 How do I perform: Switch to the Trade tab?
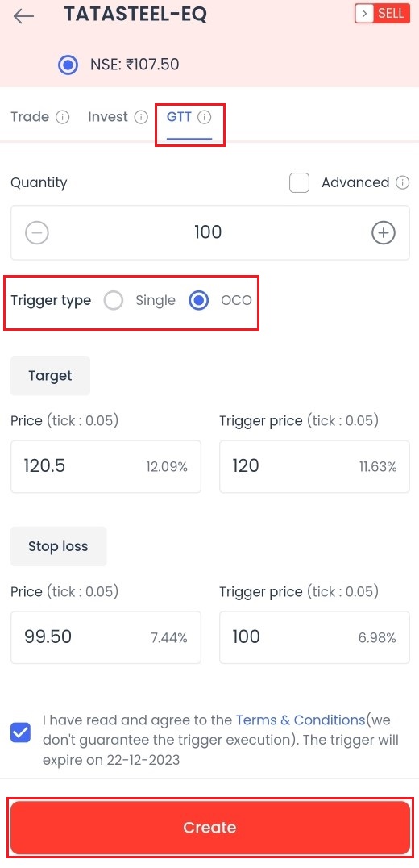[30, 117]
